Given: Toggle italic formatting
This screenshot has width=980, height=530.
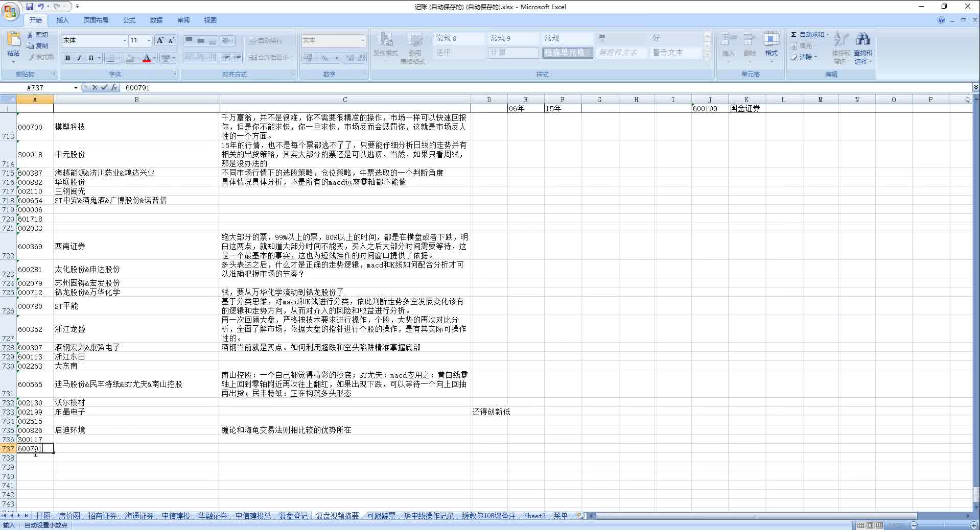Looking at the screenshot, I should point(79,58).
